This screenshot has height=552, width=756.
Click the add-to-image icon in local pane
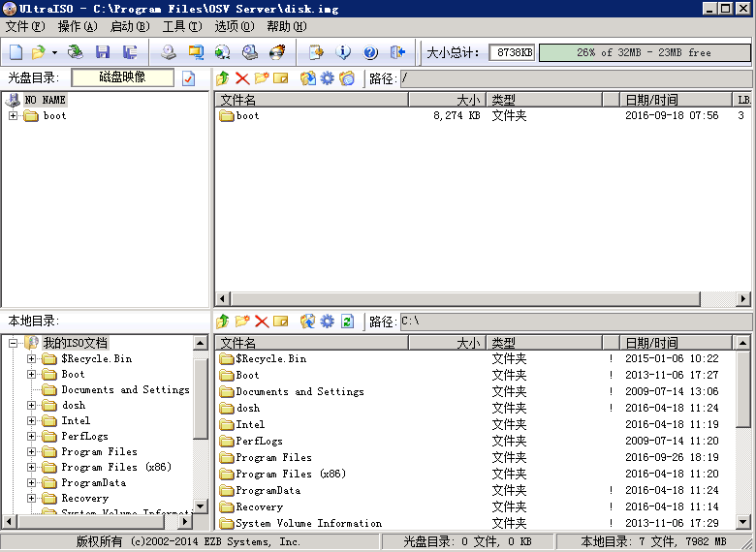(x=307, y=321)
